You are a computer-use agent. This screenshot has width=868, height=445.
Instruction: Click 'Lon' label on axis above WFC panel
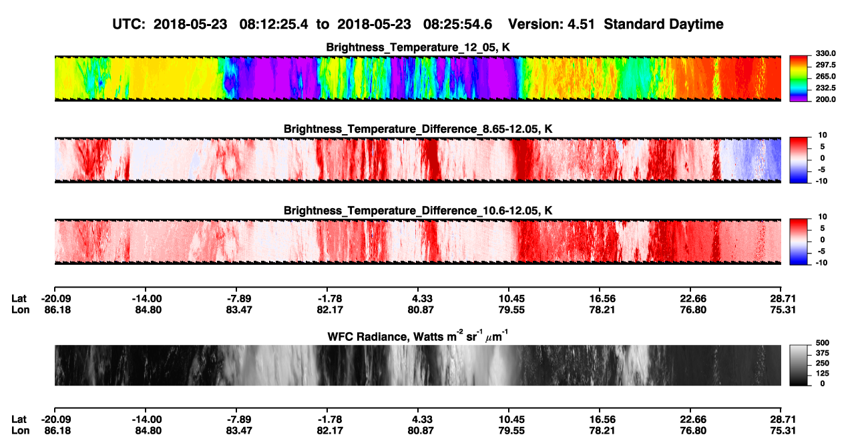[20, 310]
